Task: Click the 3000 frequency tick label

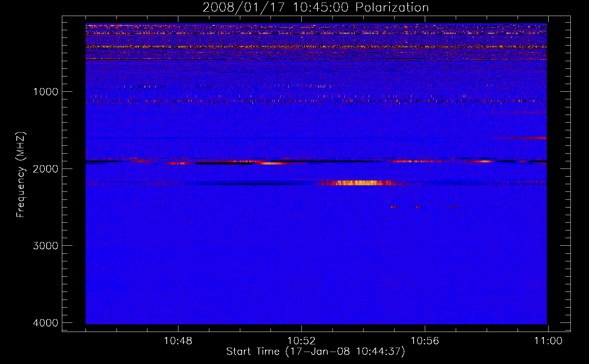Action: pyautogui.click(x=46, y=246)
